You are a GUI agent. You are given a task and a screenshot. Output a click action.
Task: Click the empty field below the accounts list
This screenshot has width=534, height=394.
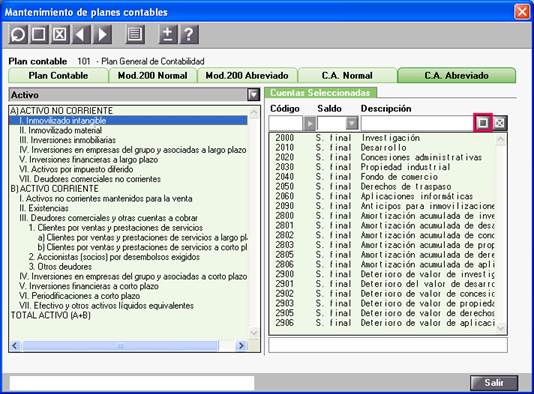(388, 345)
